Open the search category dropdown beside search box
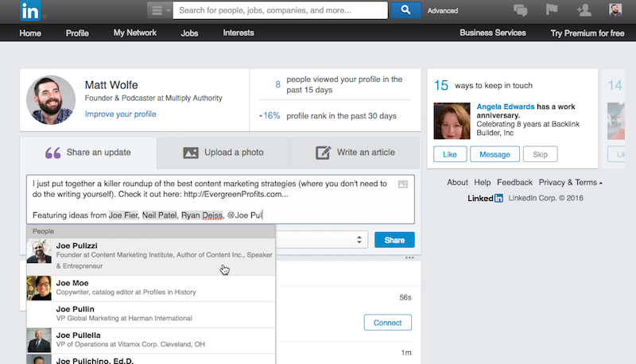Screen dimensions: 636x364 click(160, 10)
